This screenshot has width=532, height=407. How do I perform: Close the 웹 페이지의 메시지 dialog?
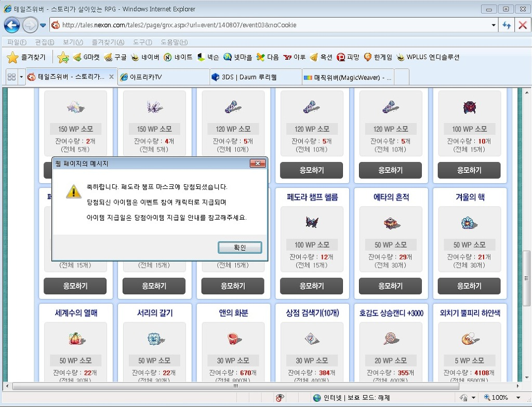click(x=258, y=164)
